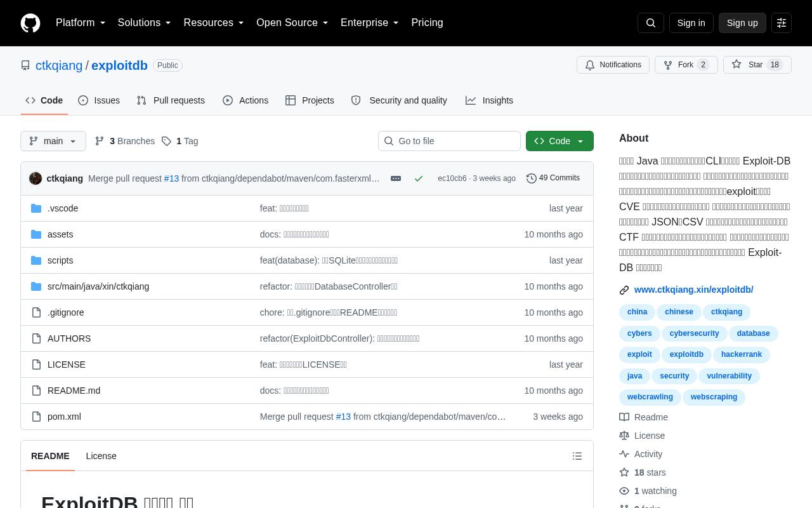Click the Sign in link
The width and height of the screenshot is (812, 508).
point(691,23)
